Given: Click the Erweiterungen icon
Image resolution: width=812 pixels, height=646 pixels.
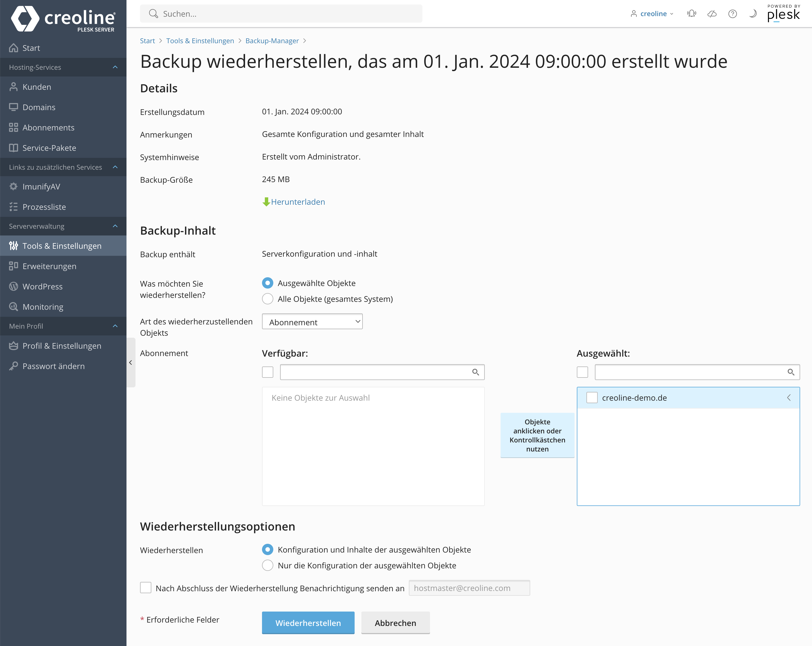Looking at the screenshot, I should pos(14,266).
